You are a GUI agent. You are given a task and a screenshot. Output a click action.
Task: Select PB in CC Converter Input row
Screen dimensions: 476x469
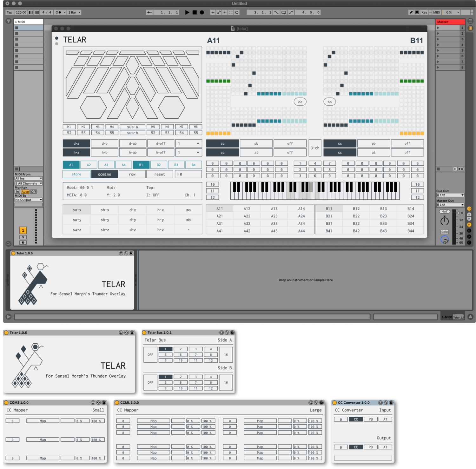pos(371,419)
